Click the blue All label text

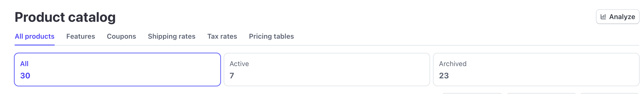pos(24,64)
